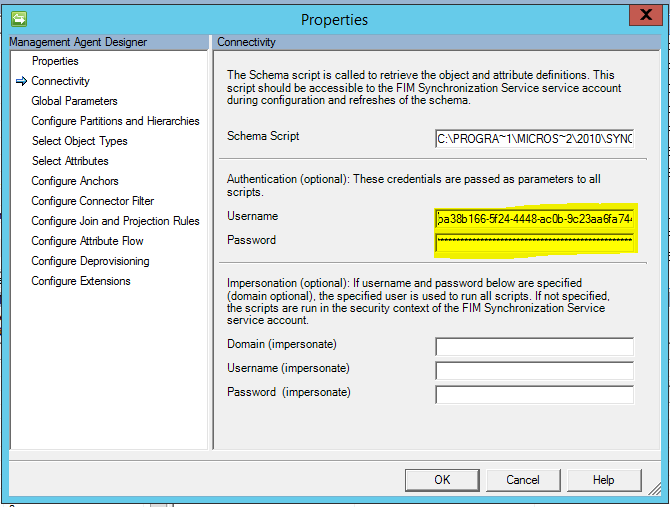Click the Domain (impersonate) field
The height and width of the screenshot is (507, 670).
point(534,346)
